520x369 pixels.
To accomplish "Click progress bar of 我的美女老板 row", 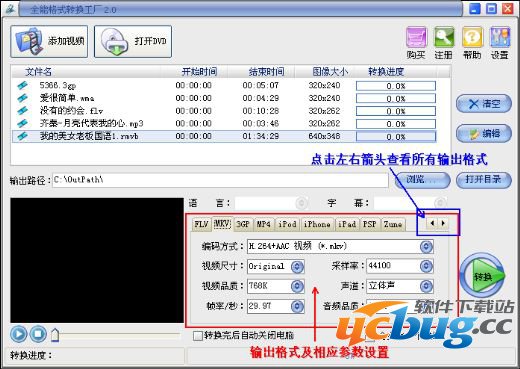I will (396, 137).
